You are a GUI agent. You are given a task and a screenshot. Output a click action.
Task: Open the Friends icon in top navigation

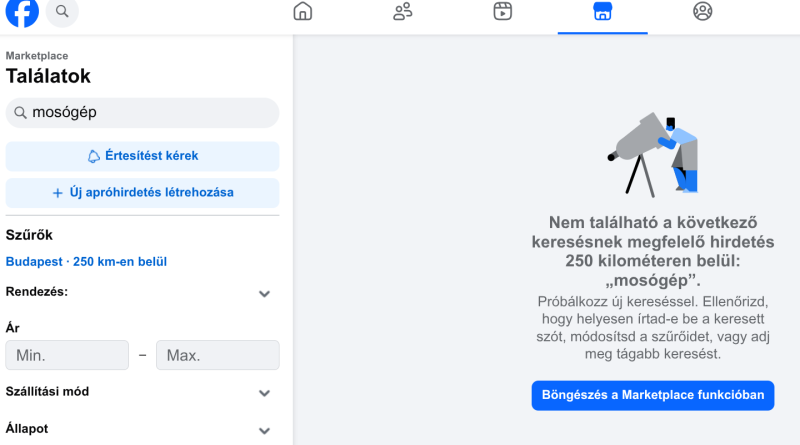[403, 12]
